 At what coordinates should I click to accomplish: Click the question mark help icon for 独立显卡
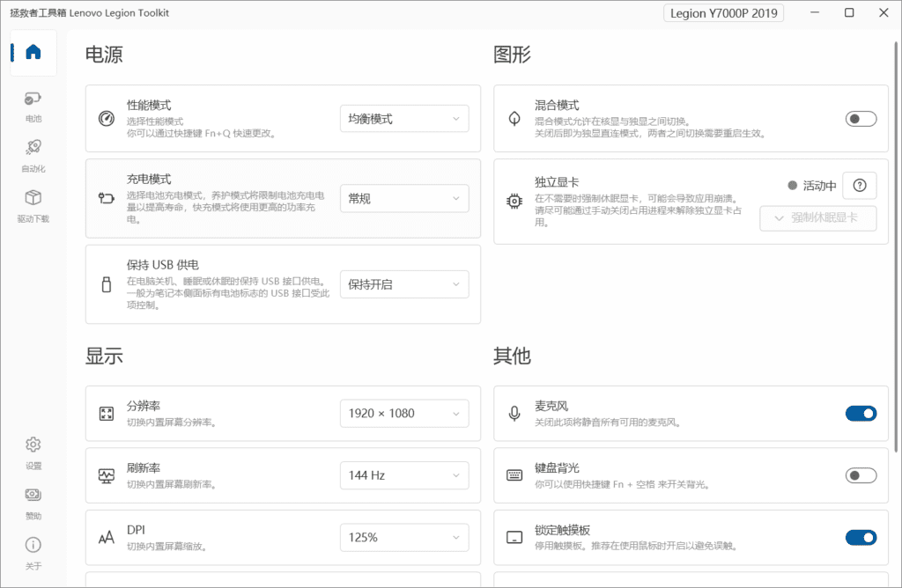point(860,186)
